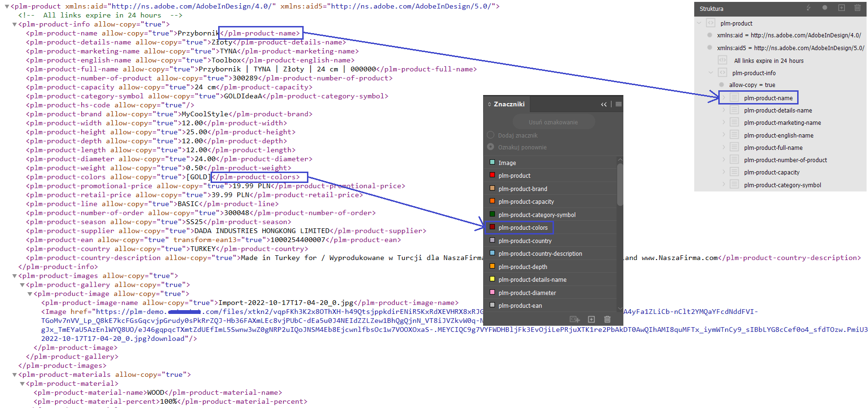The width and height of the screenshot is (868, 408).
Task: Click the text icon beside plm-product-full-name
Action: 734,147
